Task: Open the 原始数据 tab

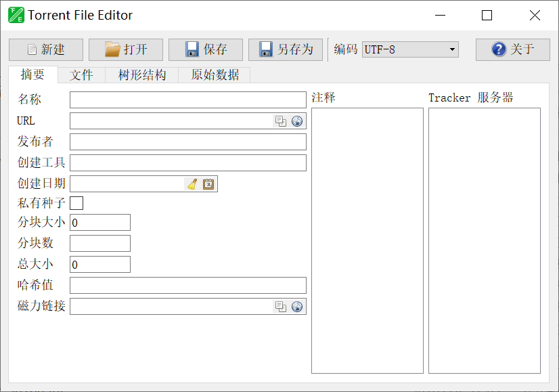Action: tap(215, 75)
